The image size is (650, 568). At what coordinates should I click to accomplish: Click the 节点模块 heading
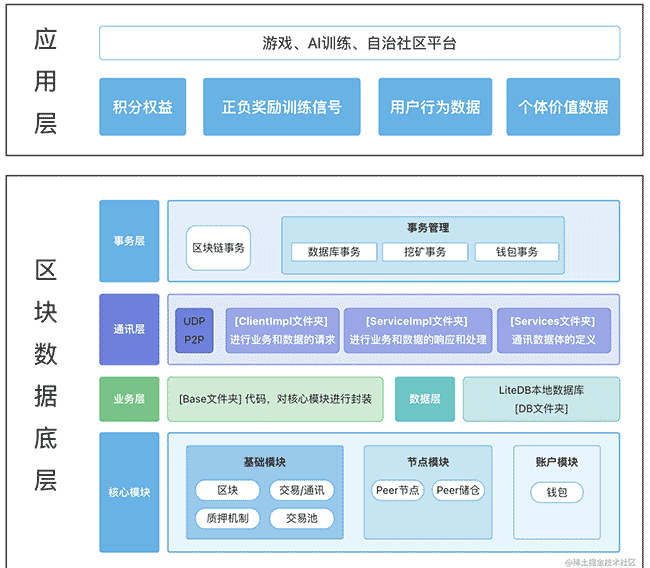coord(428,462)
